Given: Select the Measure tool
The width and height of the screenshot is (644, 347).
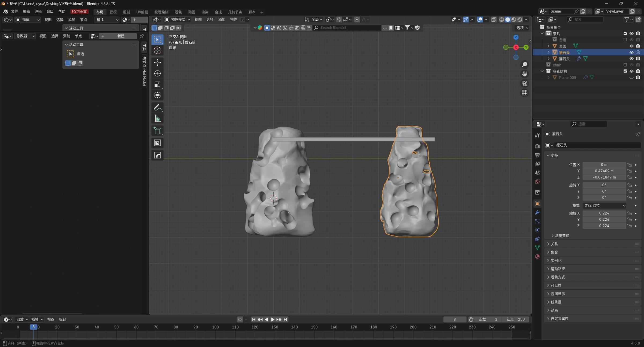Looking at the screenshot, I should click(158, 119).
